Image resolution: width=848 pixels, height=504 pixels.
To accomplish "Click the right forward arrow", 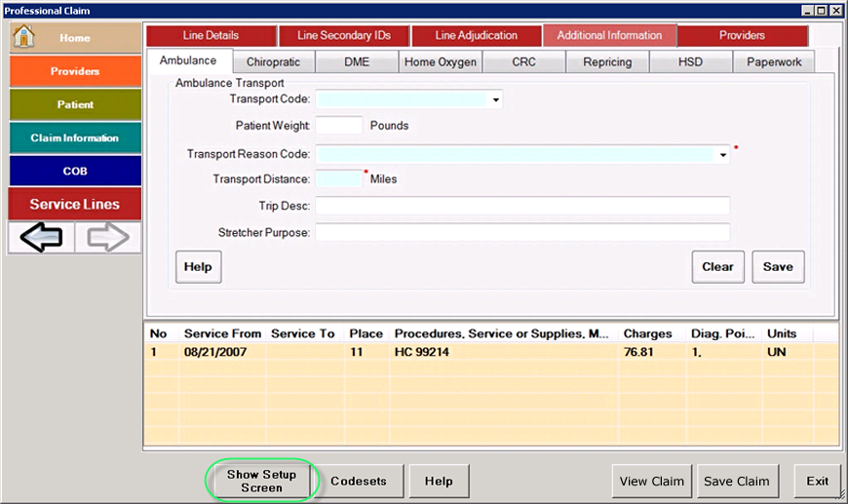I will click(x=108, y=238).
